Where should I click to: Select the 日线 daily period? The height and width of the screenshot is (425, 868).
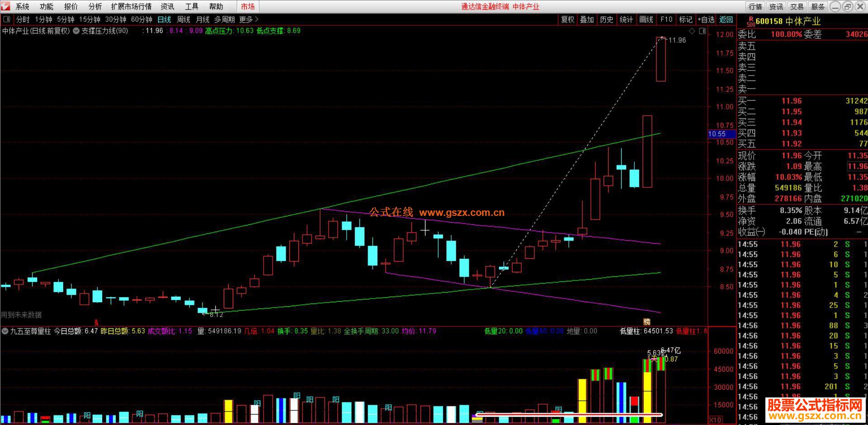tap(164, 19)
